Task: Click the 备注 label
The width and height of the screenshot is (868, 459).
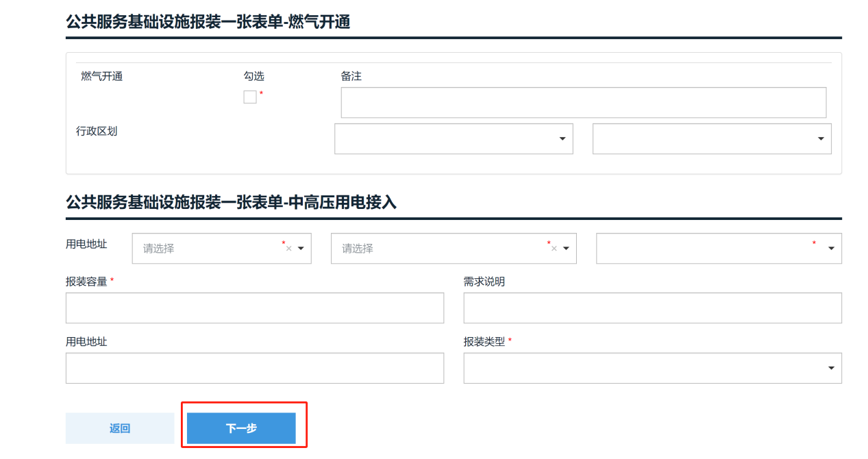Action: [x=351, y=76]
